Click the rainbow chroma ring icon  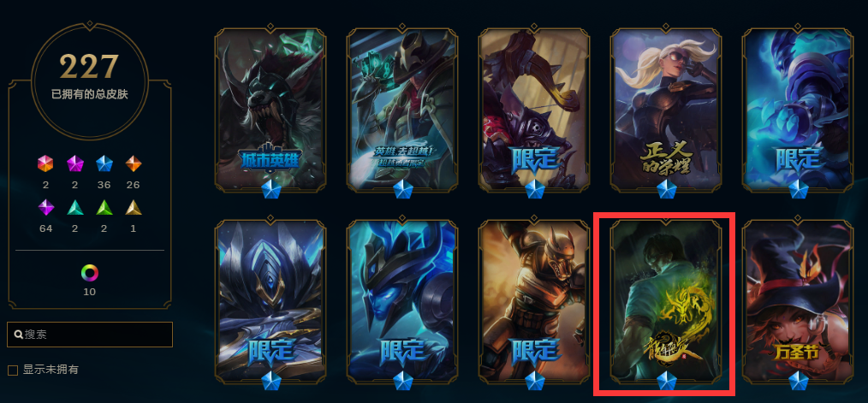click(90, 273)
